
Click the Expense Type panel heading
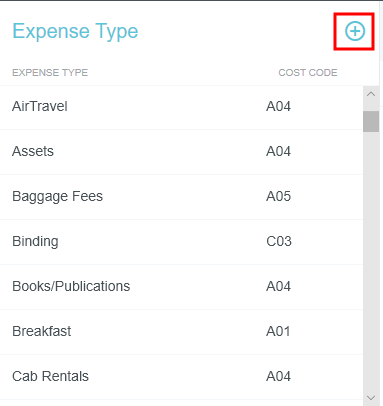coord(75,32)
